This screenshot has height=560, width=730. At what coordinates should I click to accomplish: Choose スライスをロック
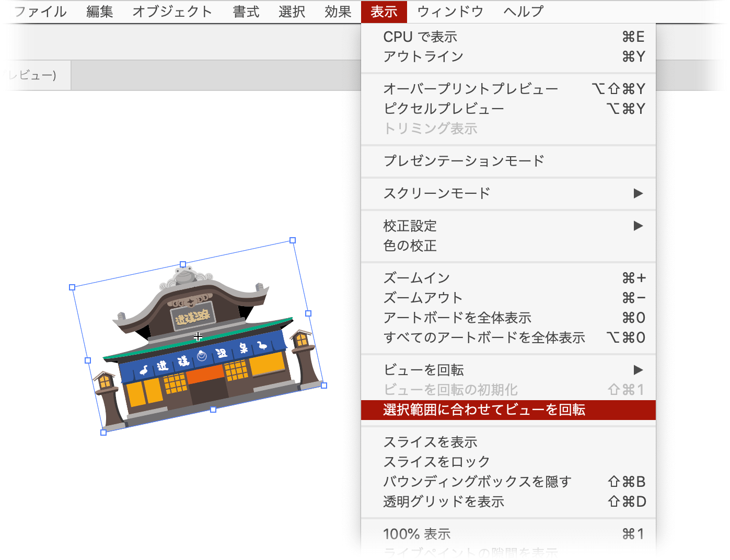(508, 462)
